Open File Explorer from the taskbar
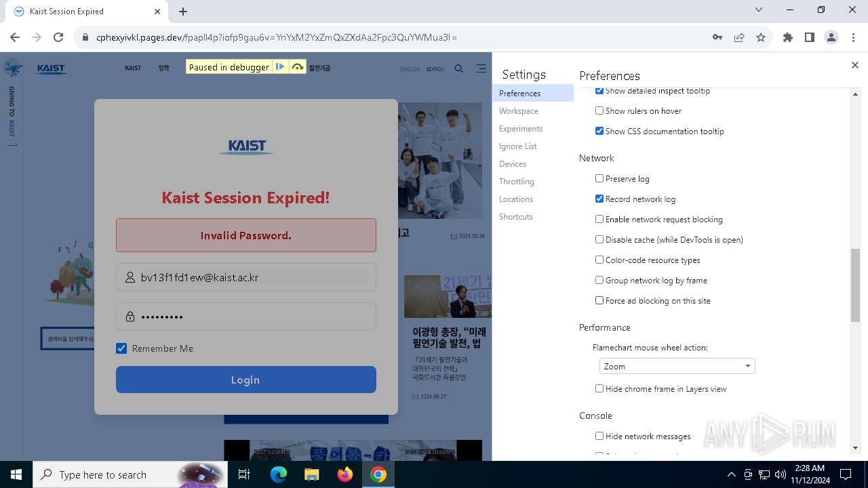 (311, 474)
